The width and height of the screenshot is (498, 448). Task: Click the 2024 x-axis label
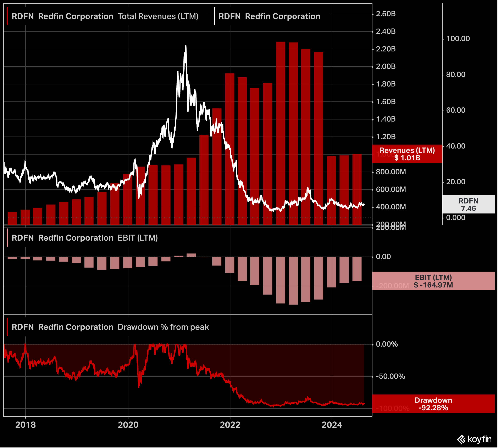tap(332, 425)
